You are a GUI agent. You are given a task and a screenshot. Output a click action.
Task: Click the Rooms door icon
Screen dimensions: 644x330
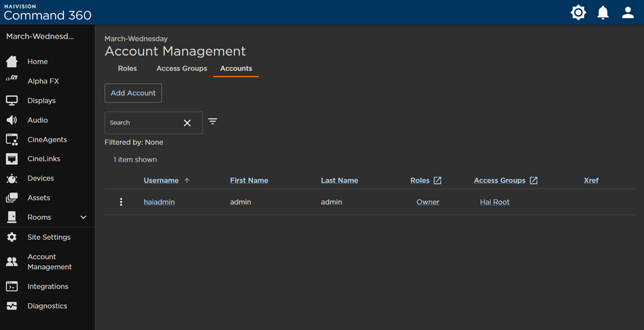tap(12, 217)
